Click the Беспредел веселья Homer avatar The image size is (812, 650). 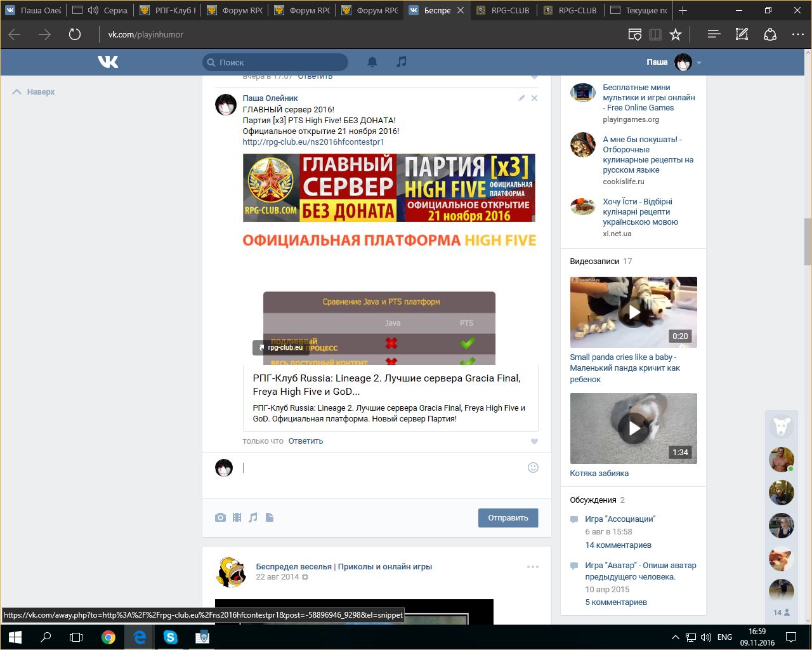231,572
